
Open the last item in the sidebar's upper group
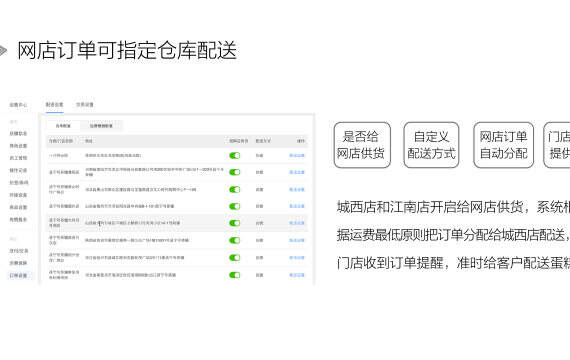coord(18,219)
